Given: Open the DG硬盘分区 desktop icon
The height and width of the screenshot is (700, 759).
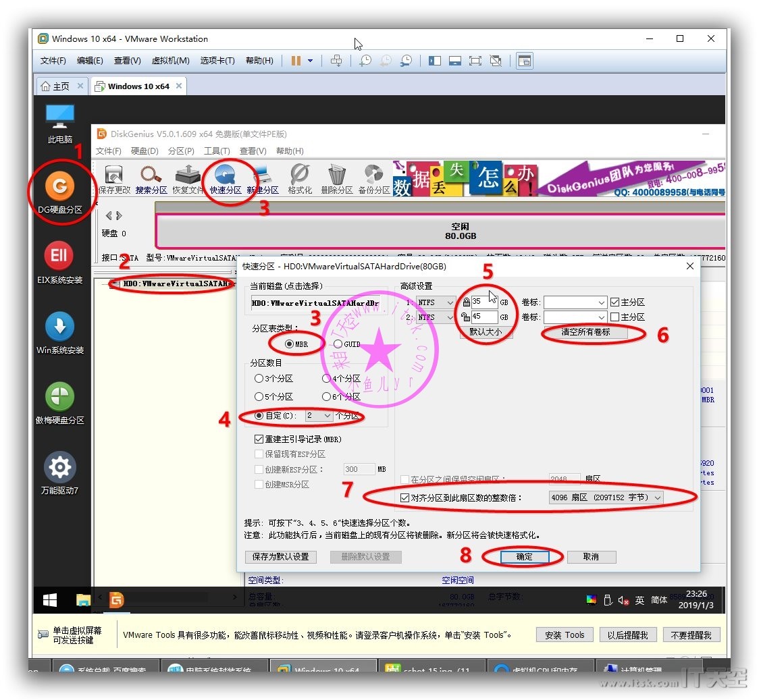Looking at the screenshot, I should click(59, 193).
